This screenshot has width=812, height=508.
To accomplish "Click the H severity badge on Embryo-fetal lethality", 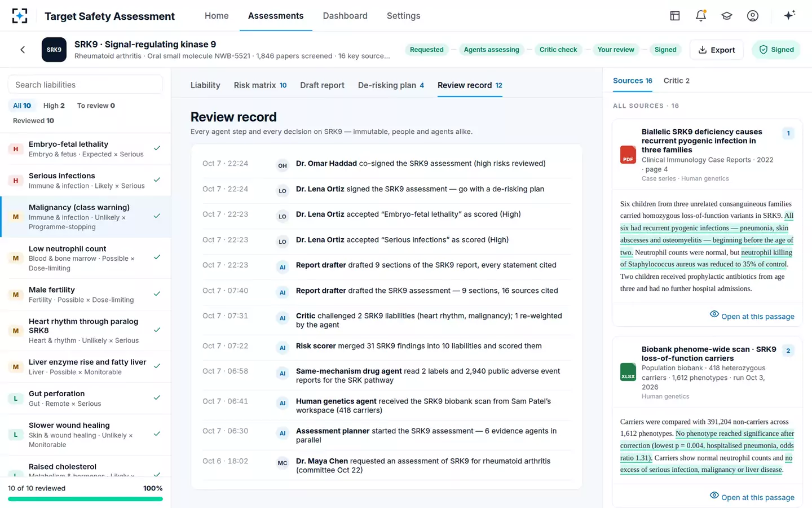I will [x=16, y=149].
